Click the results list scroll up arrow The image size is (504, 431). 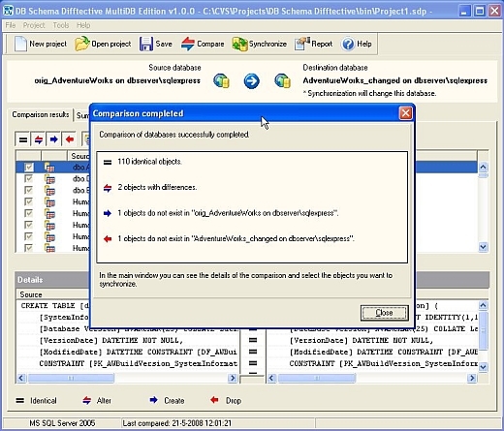(483, 167)
